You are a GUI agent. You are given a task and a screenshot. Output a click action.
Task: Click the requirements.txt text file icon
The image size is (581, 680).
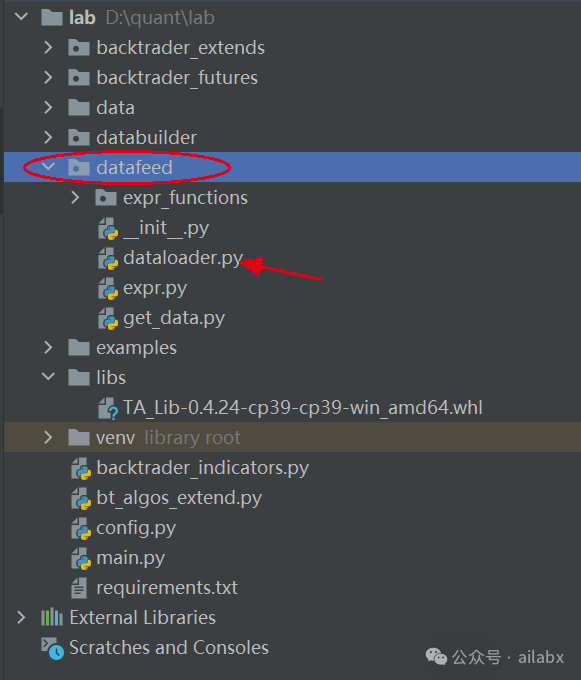79,588
